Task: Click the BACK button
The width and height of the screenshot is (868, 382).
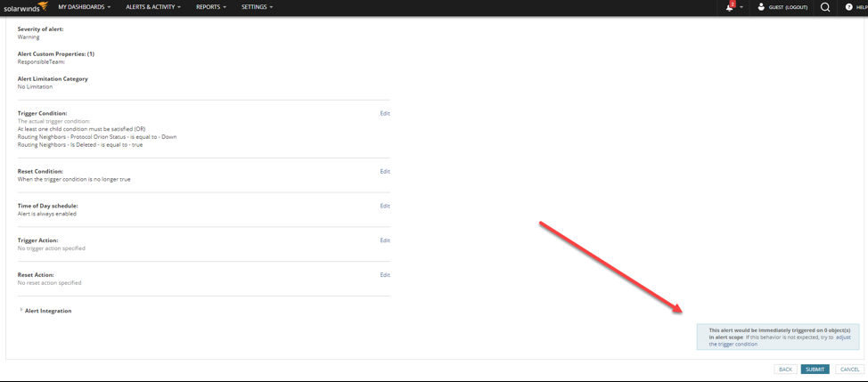Action: [x=785, y=370]
